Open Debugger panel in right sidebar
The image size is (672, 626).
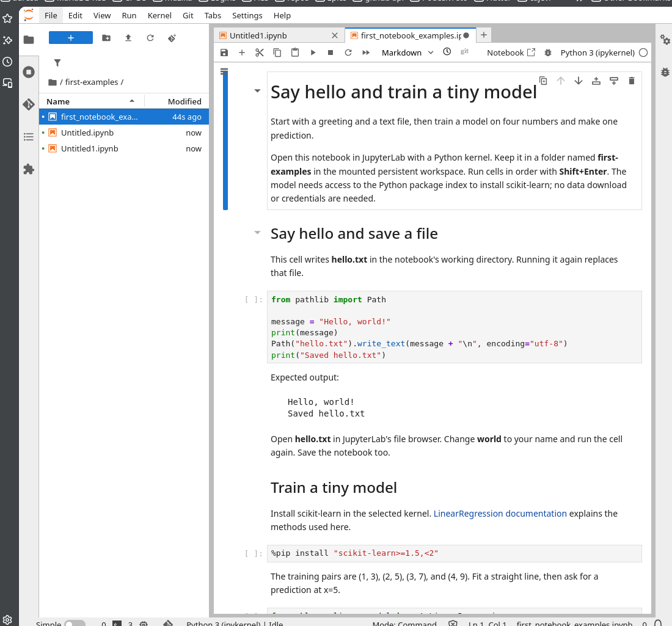pyautogui.click(x=665, y=72)
